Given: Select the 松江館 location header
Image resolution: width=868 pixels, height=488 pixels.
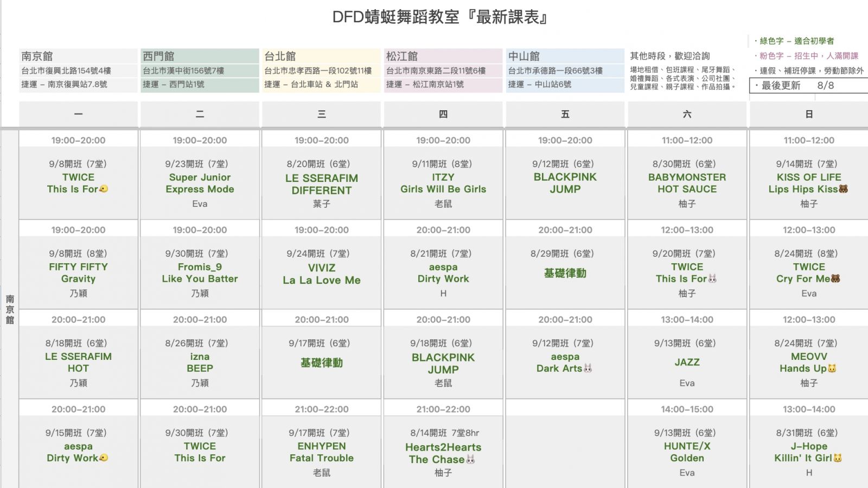Looking at the screenshot, I should [x=443, y=56].
